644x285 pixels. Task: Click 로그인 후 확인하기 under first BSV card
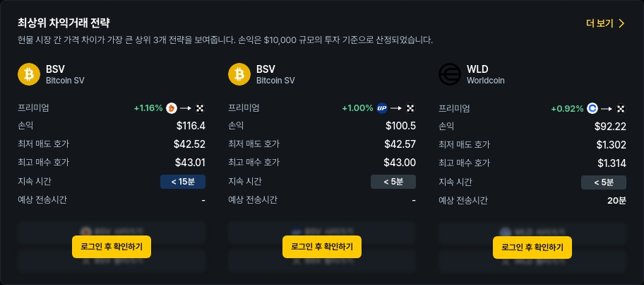click(112, 247)
